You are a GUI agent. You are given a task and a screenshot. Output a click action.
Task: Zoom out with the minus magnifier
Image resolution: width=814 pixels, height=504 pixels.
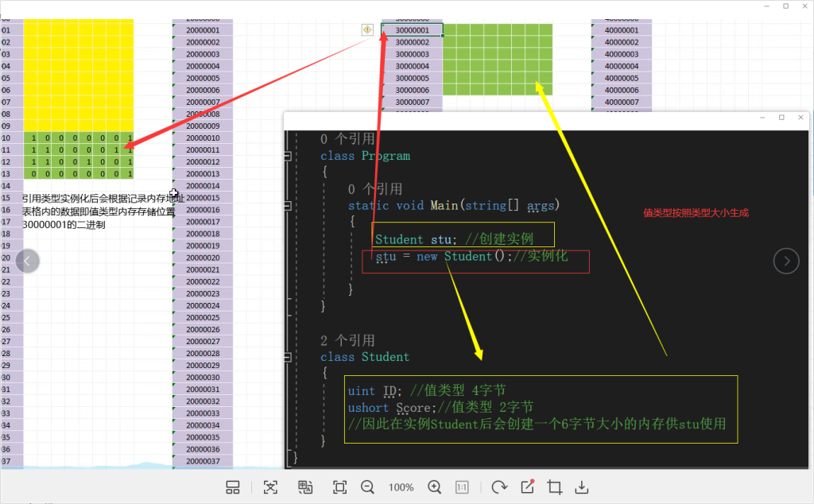pyautogui.click(x=367, y=487)
